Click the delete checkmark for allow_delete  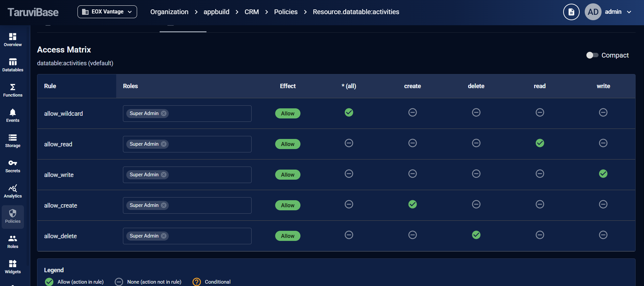pos(476,235)
